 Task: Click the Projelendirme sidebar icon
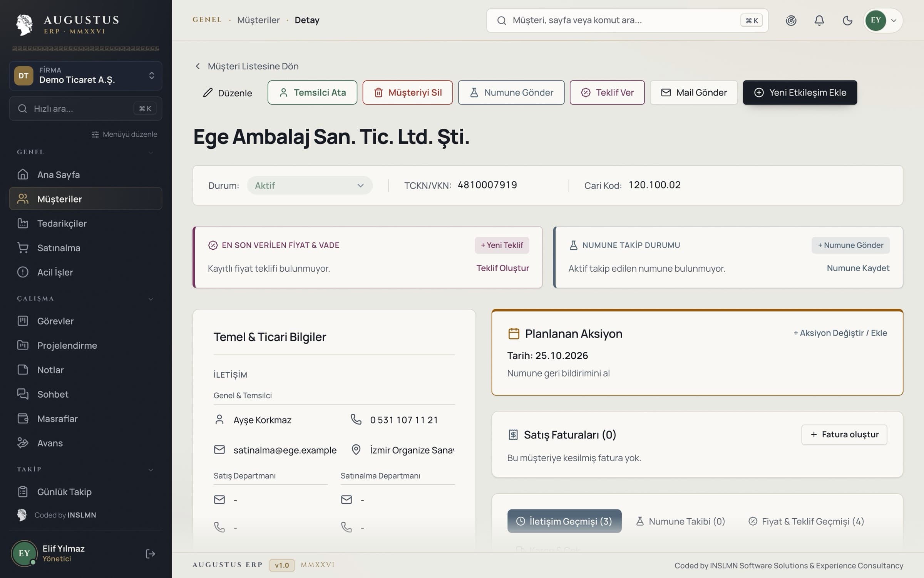[x=23, y=345]
